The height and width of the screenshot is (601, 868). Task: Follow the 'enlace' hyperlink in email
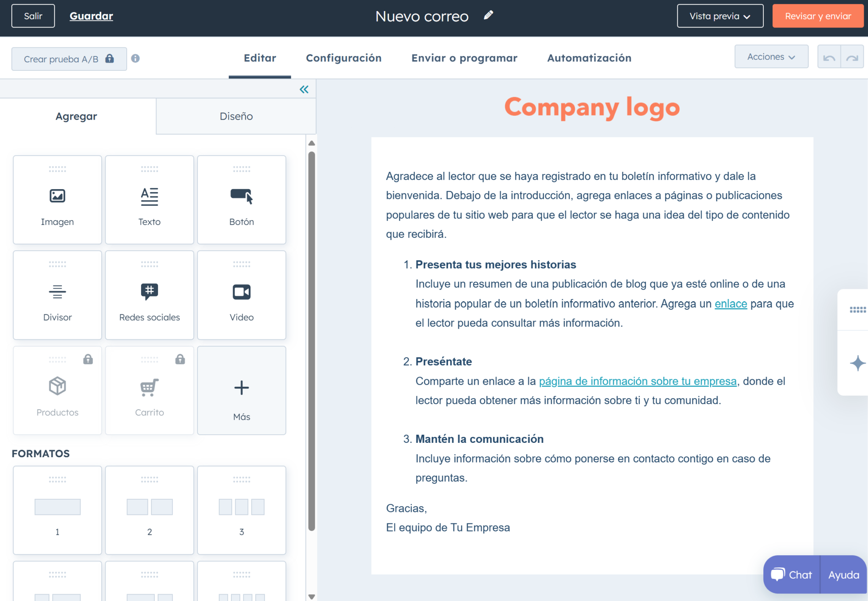point(731,304)
